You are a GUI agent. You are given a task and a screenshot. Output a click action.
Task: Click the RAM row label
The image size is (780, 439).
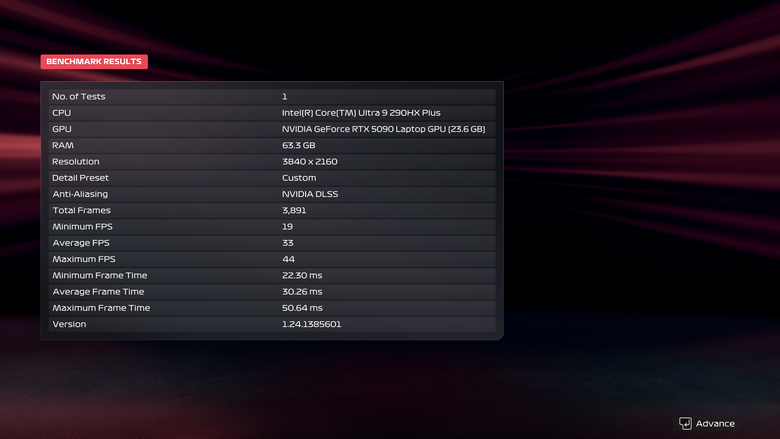pyautogui.click(x=63, y=145)
